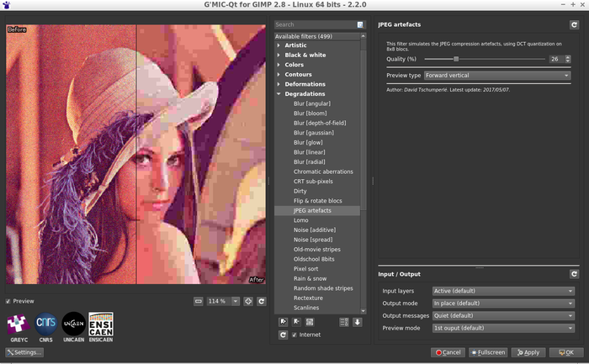Click the remove fave icon below filter list
The width and height of the screenshot is (589, 364).
(296, 322)
